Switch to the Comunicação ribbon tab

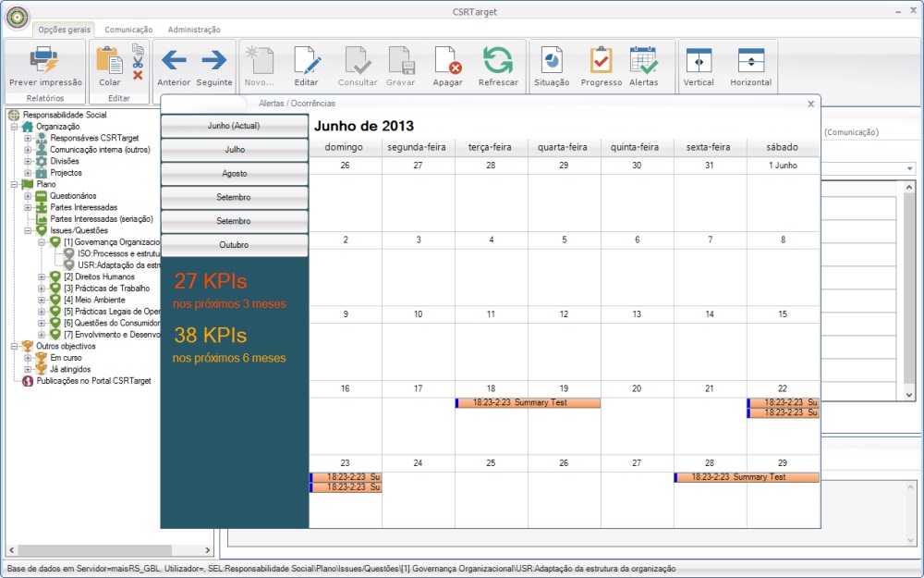(x=128, y=30)
